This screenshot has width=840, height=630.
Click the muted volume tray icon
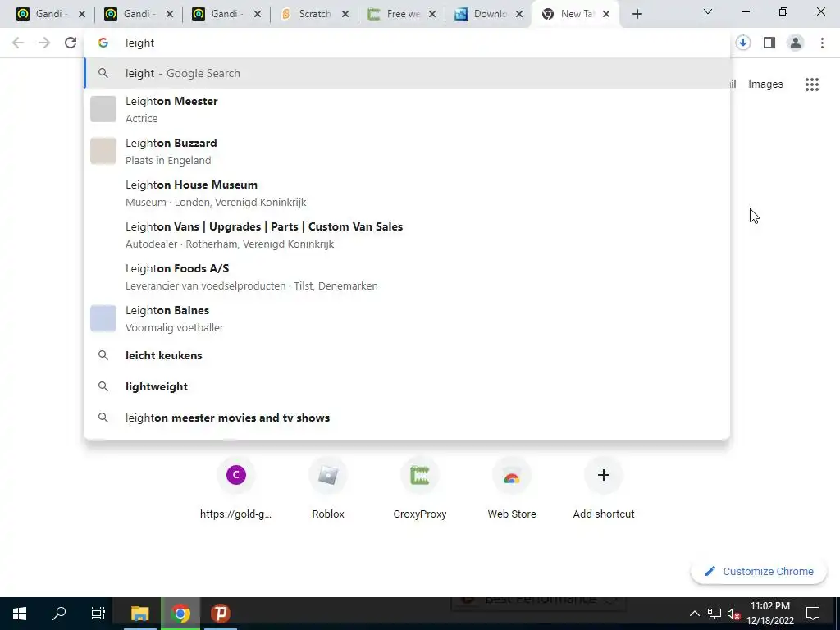coord(733,614)
